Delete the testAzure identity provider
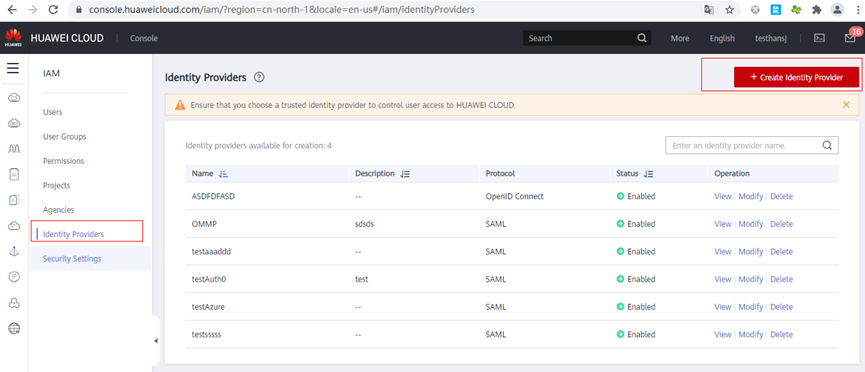Viewport: 865px width, 372px height. (x=782, y=306)
